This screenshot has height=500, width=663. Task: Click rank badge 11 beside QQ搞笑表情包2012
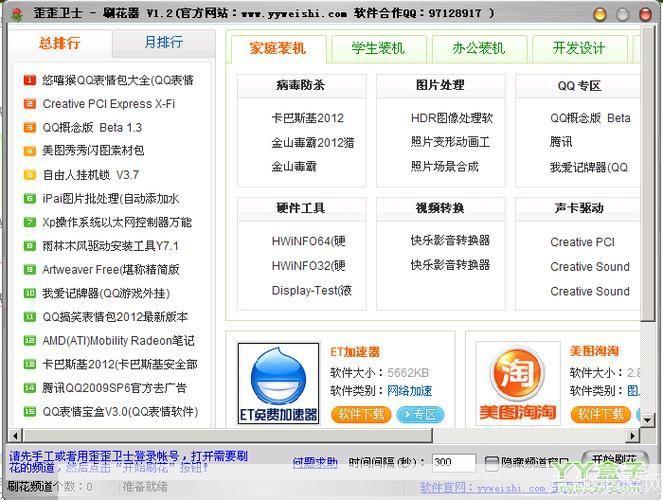coord(30,317)
